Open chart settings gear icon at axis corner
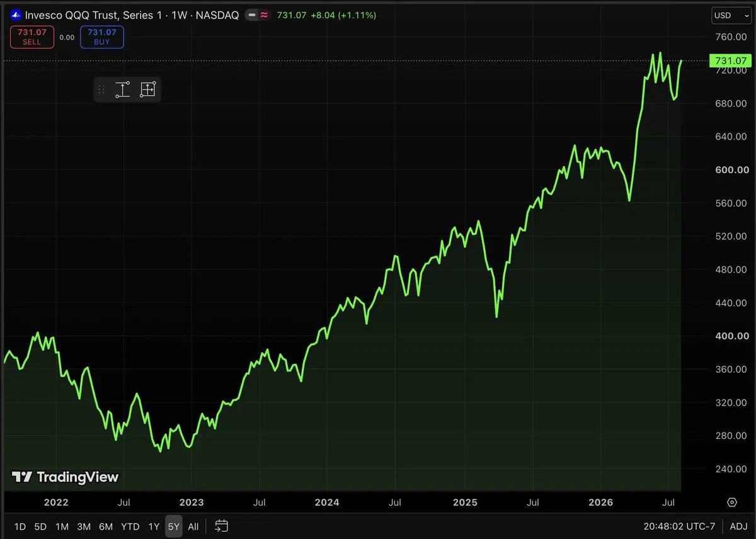 pos(732,502)
